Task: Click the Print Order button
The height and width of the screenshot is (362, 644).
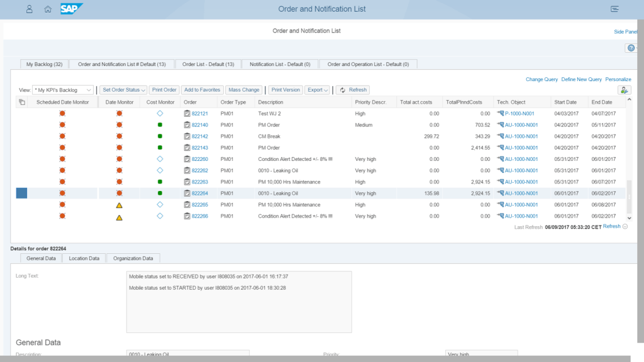Action: click(x=164, y=90)
